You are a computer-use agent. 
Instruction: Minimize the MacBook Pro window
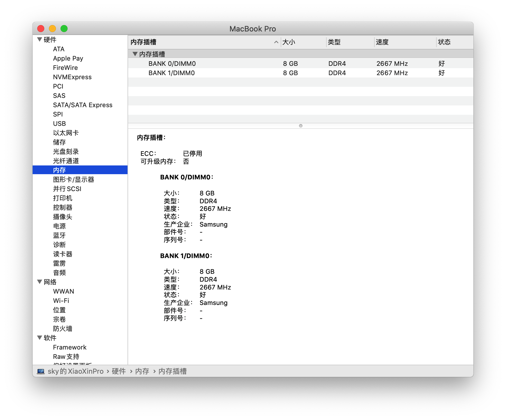52,29
